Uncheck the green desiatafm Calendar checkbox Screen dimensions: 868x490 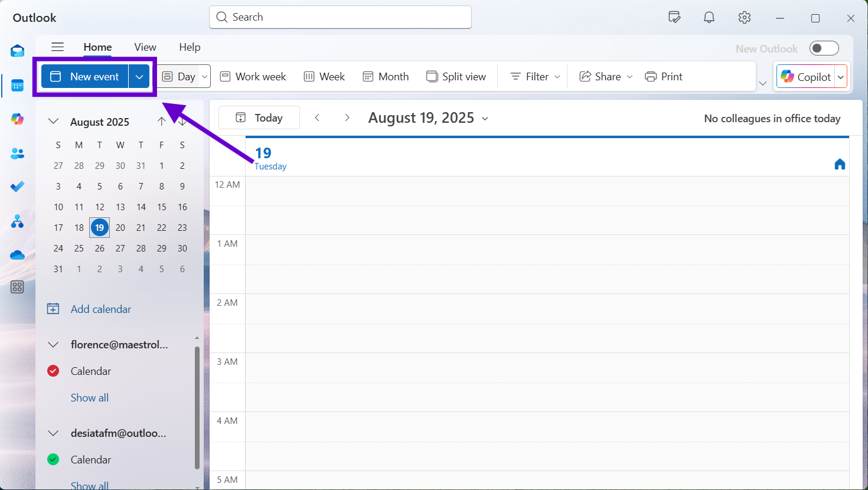(53, 459)
